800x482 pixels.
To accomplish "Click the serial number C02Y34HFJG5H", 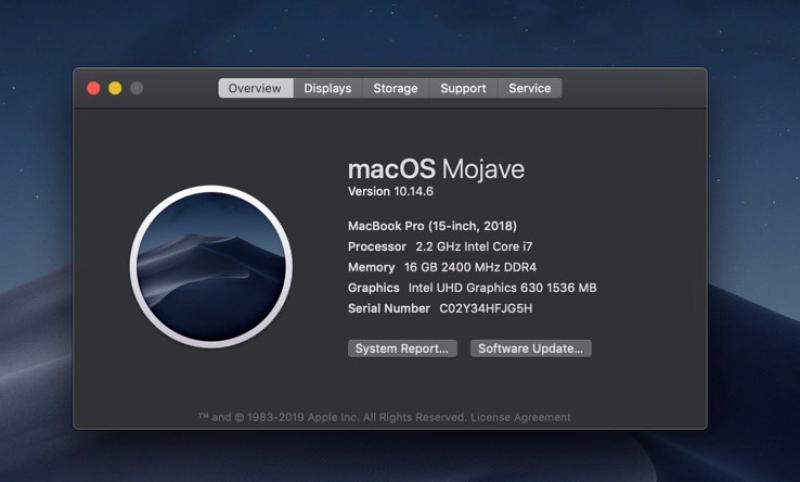I will click(x=486, y=309).
